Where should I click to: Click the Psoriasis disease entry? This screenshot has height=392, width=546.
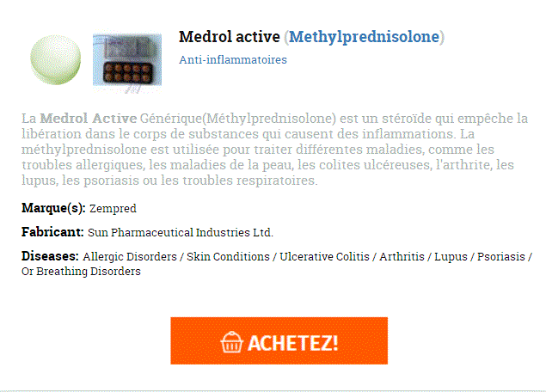tap(500, 257)
